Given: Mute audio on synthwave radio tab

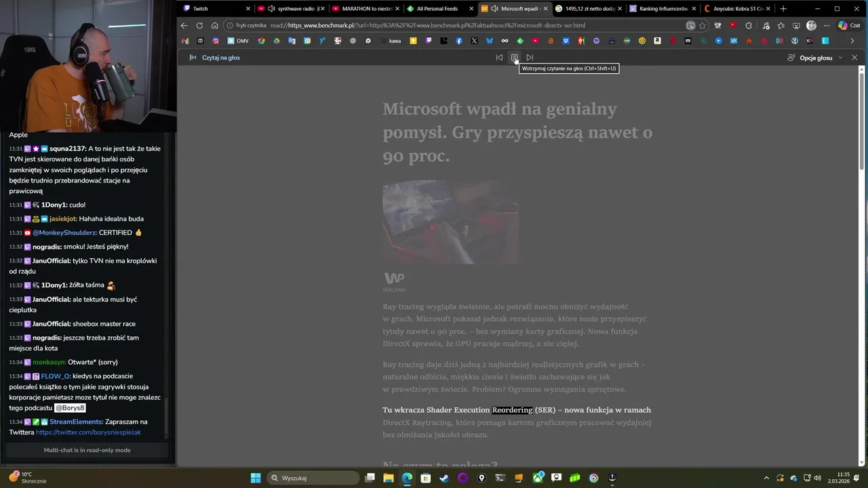Looking at the screenshot, I should (271, 9).
